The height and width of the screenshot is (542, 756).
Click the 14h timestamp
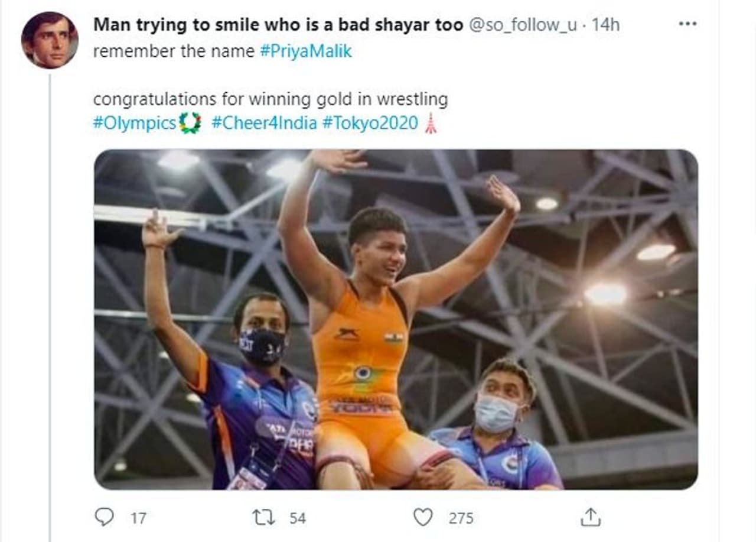pos(605,25)
